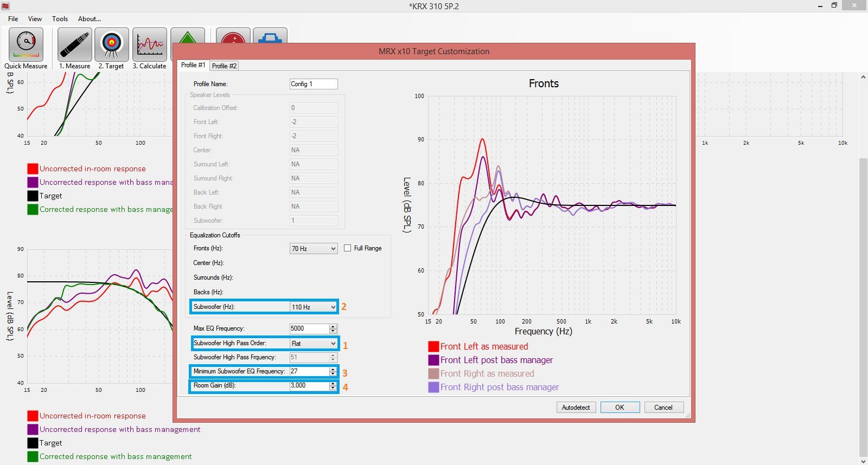Click the 1. Measure microphone icon
Image resolution: width=868 pixels, height=465 pixels.
click(75, 44)
